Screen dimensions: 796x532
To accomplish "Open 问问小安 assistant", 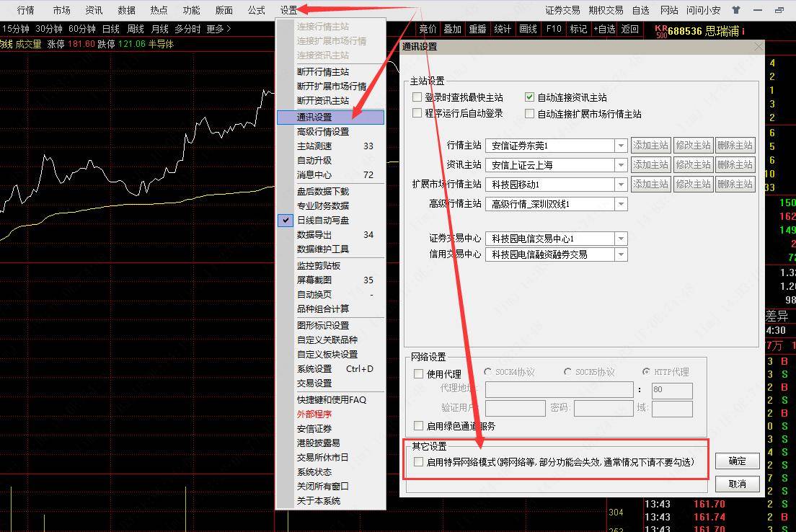I will pos(703,10).
